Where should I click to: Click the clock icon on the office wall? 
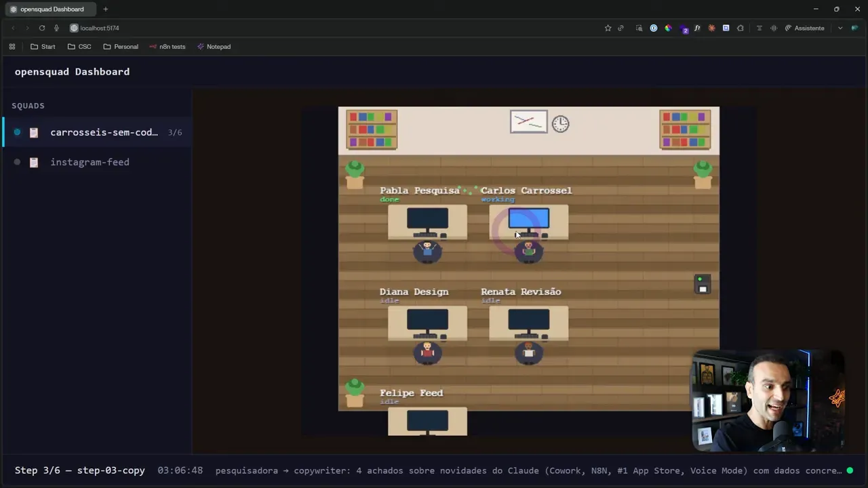(x=560, y=123)
